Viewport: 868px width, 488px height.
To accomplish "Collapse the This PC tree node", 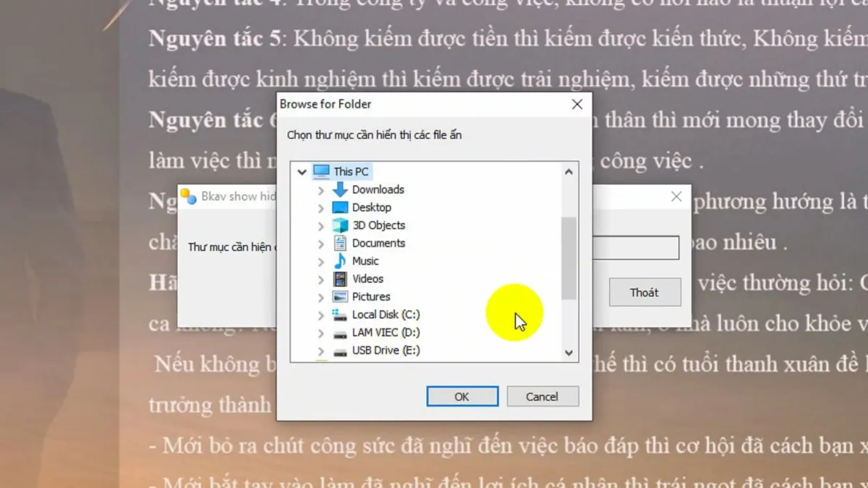I will 302,171.
